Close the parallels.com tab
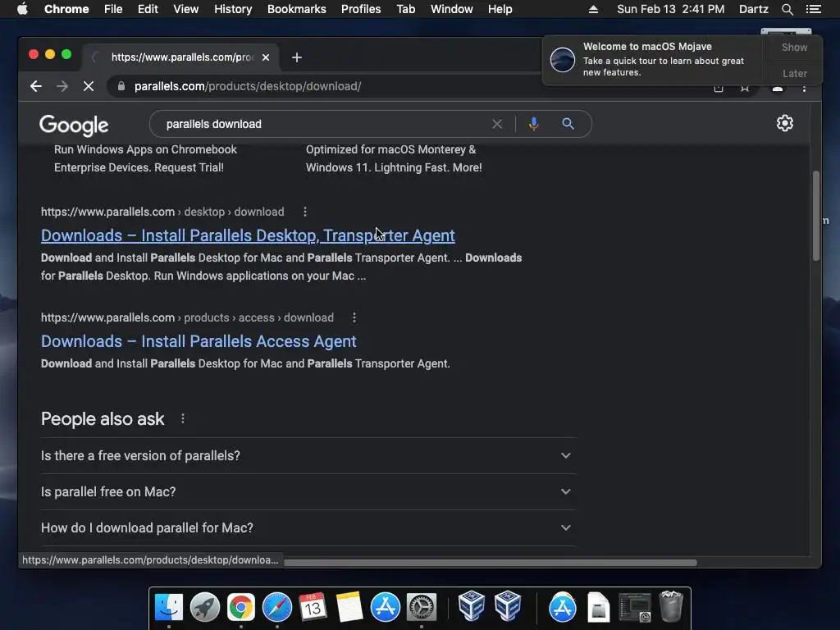 point(266,57)
